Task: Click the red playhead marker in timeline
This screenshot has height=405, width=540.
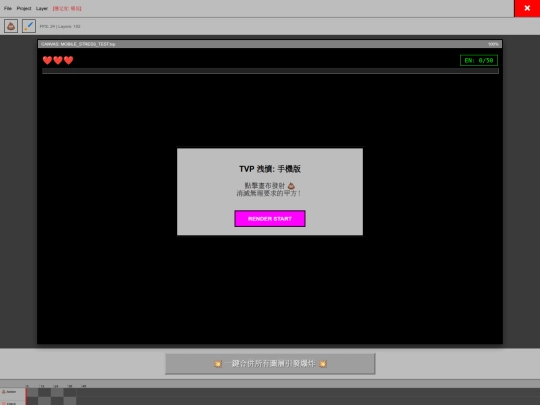Action: tap(27, 396)
